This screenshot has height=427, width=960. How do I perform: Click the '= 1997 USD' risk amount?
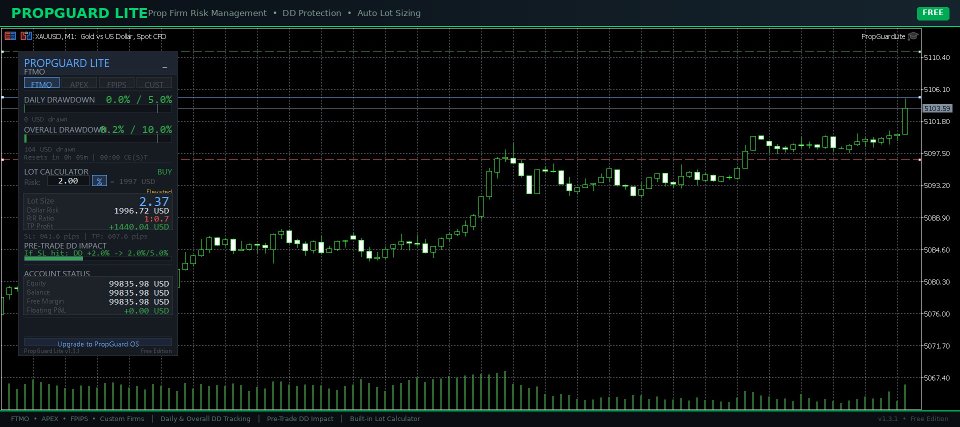click(x=133, y=181)
